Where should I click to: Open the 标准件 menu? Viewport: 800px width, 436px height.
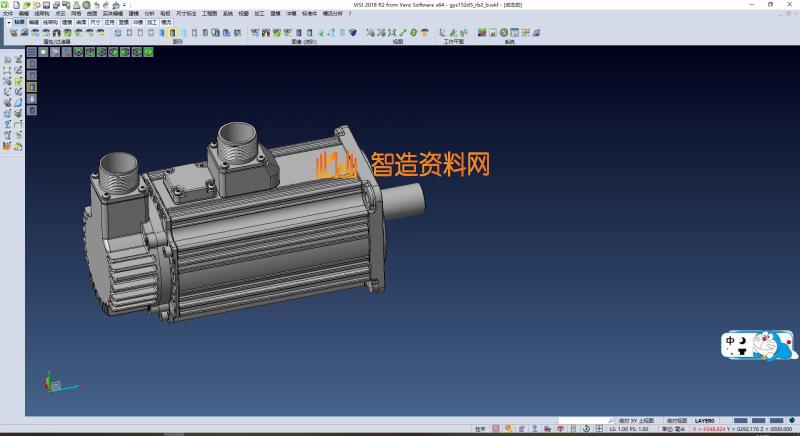(309, 13)
